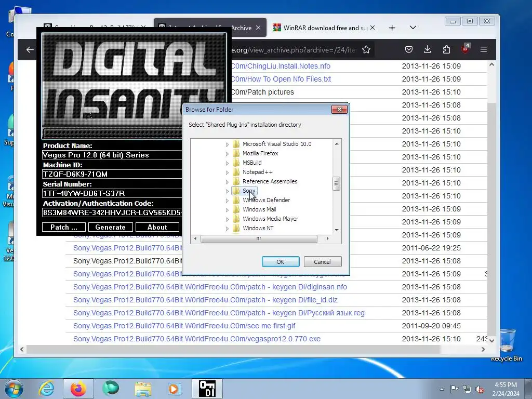
Task: Click the muted volume tray icon
Action: (480, 390)
